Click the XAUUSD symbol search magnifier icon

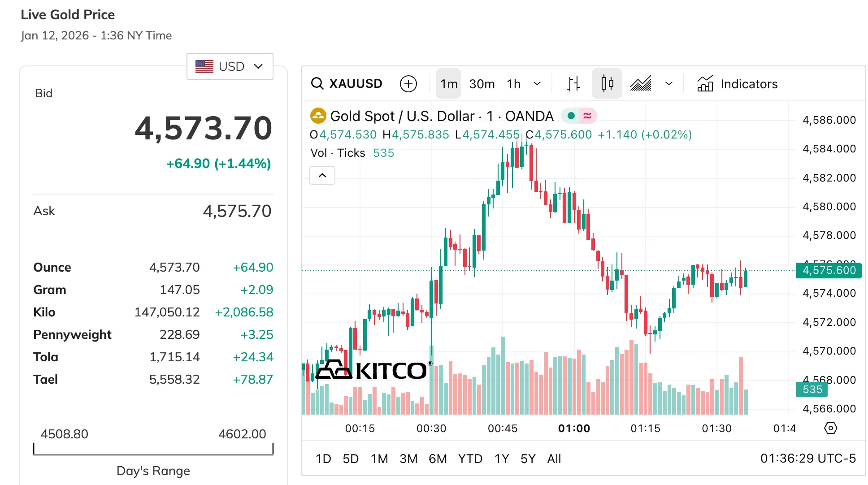(317, 84)
